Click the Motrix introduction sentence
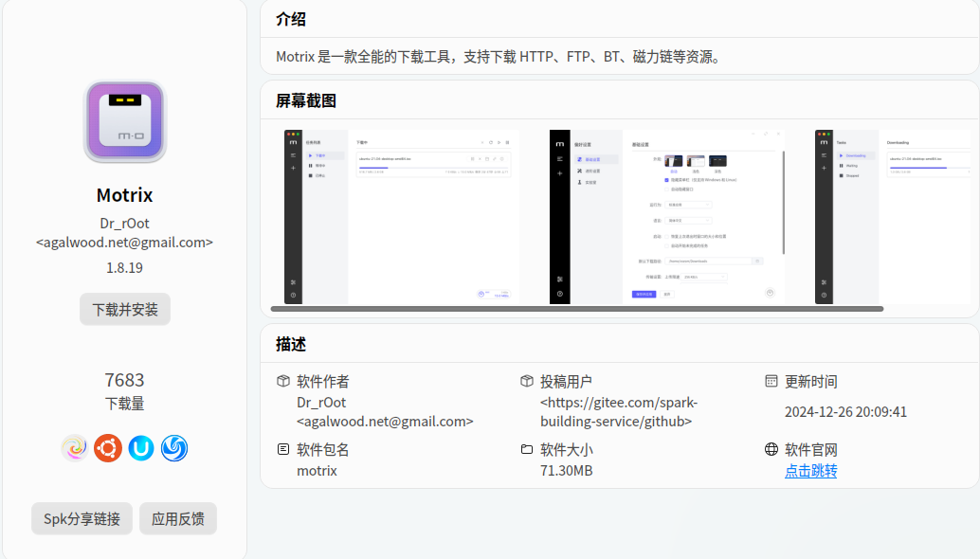Screen dimensions: 980x559 tap(500, 57)
